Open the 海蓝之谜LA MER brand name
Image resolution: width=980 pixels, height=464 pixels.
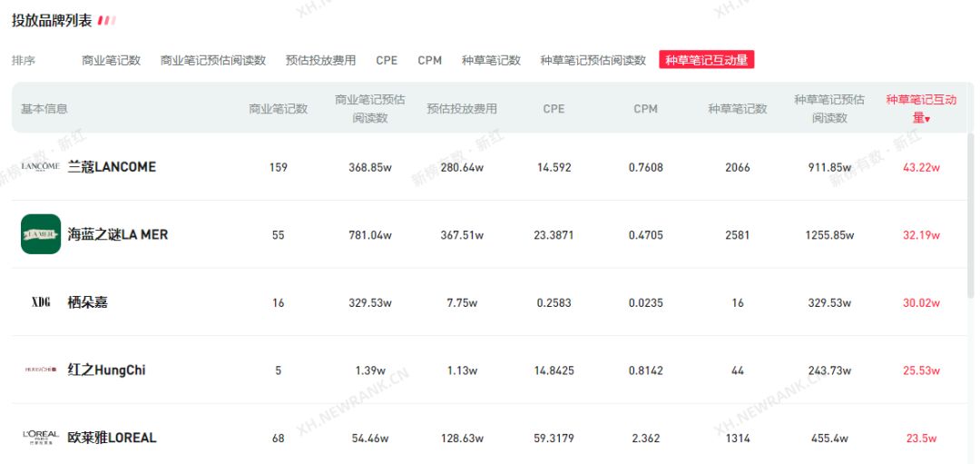117,234
